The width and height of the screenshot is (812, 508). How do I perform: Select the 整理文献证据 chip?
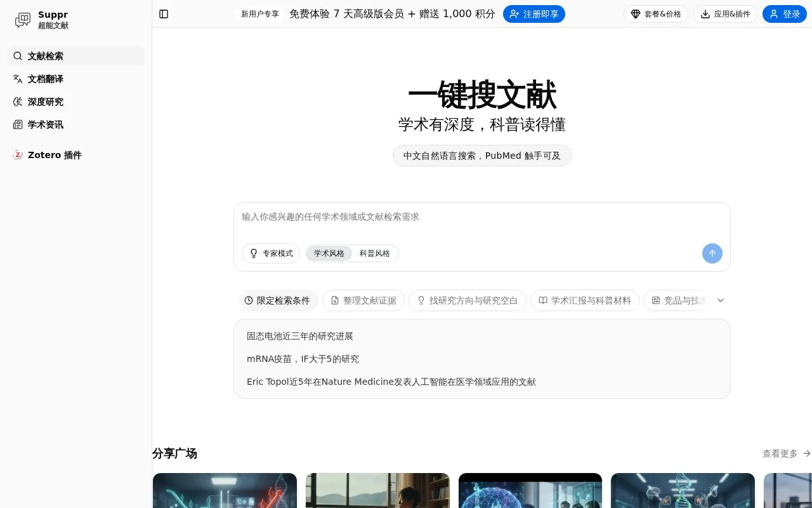(x=363, y=300)
